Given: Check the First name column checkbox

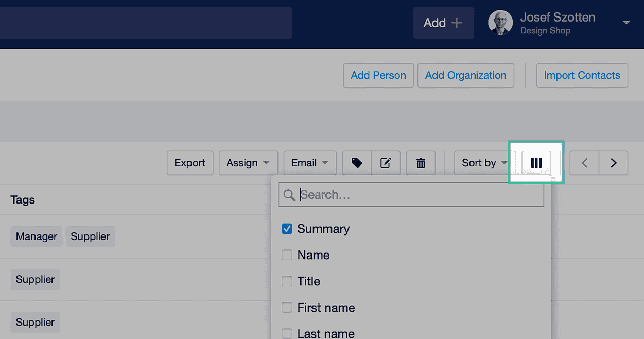Looking at the screenshot, I should tap(287, 308).
